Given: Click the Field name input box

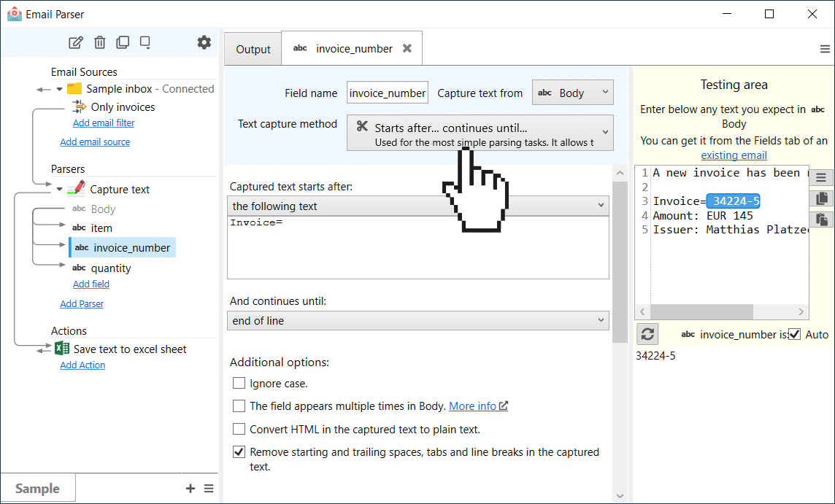Looking at the screenshot, I should pyautogui.click(x=387, y=93).
